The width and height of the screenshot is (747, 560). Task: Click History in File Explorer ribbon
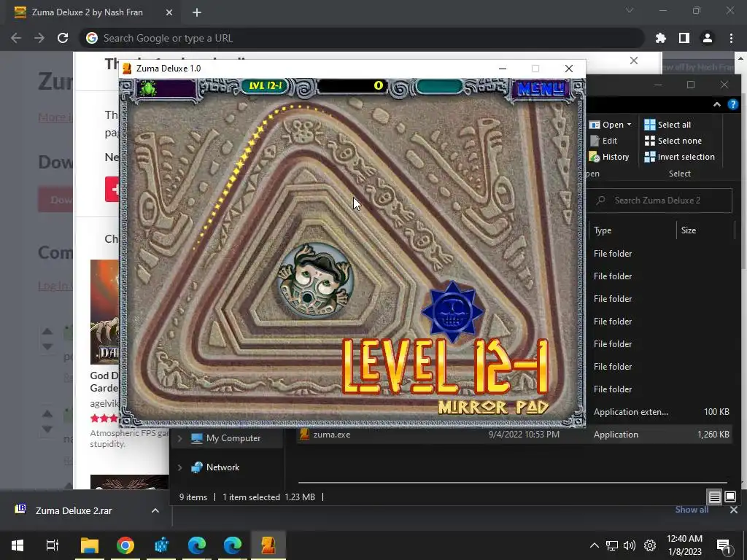click(609, 157)
